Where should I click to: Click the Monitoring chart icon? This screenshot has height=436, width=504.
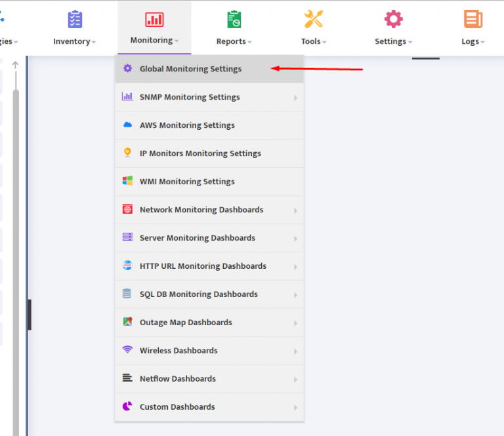click(154, 20)
